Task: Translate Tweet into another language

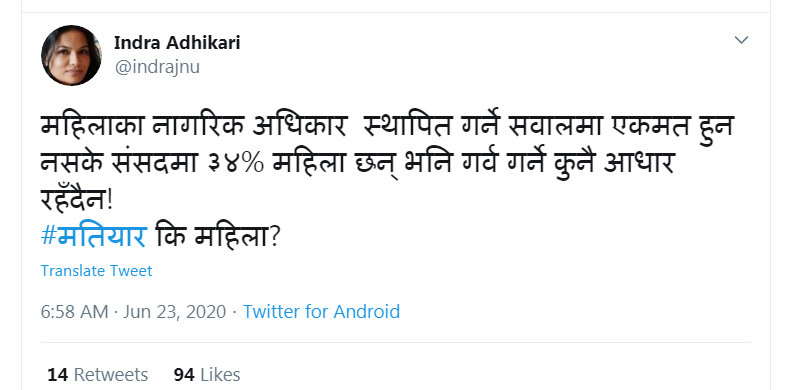Action: pyautogui.click(x=96, y=271)
